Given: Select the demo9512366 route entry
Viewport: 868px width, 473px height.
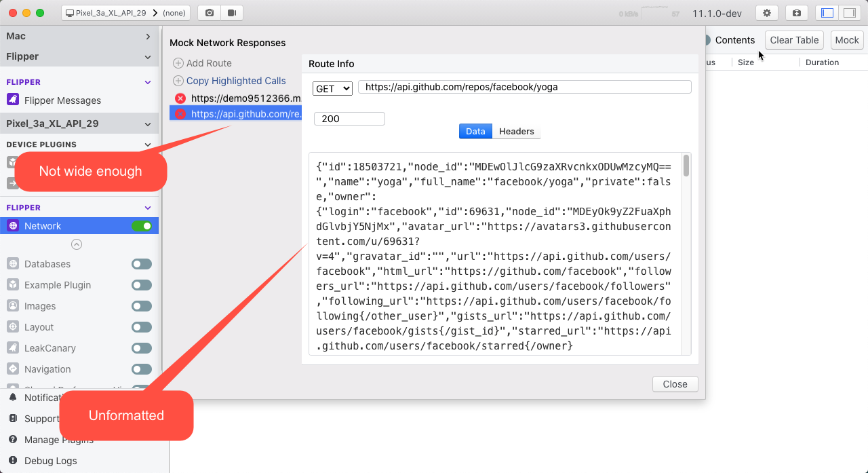Looking at the screenshot, I should pyautogui.click(x=235, y=98).
